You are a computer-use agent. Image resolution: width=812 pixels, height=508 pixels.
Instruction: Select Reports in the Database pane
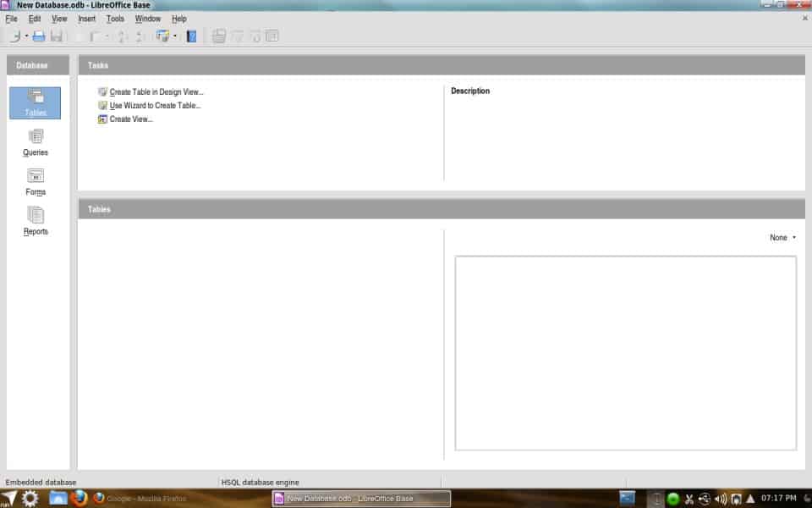tap(36, 221)
